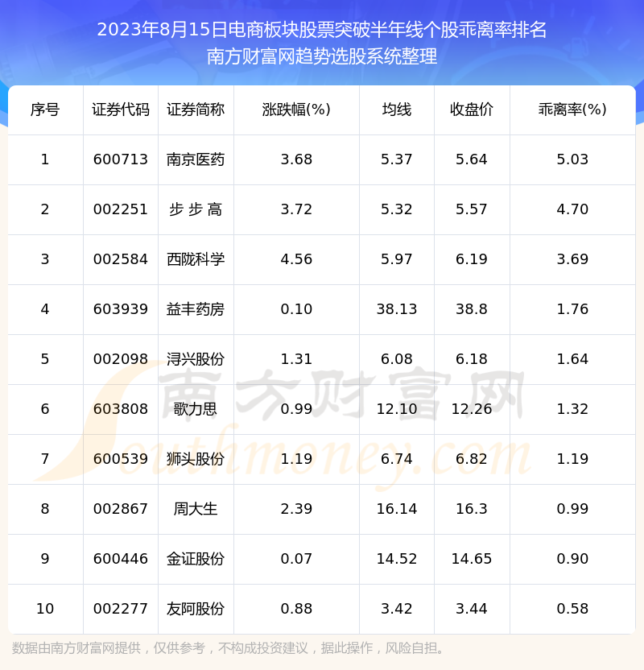Select stock code 603808
This screenshot has width=644, height=670.
(121, 409)
